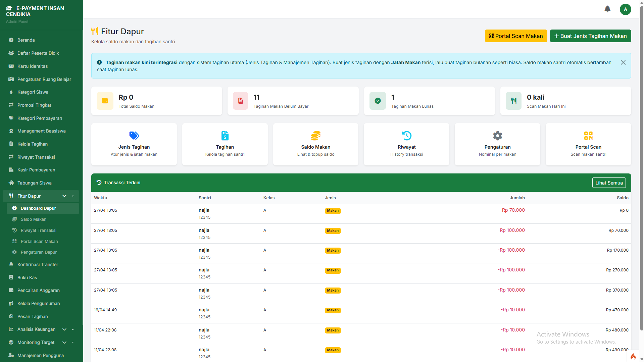Open Manajemen Pengguna in sidebar
This screenshot has height=362, width=644.
pos(41,355)
